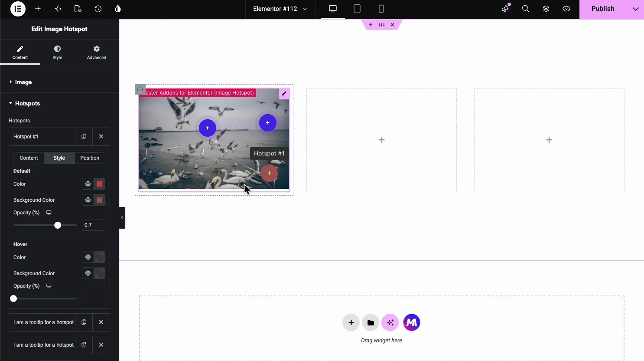The width and height of the screenshot is (644, 361).
Task: Collapse the editor side panel
Action: pyautogui.click(x=122, y=218)
